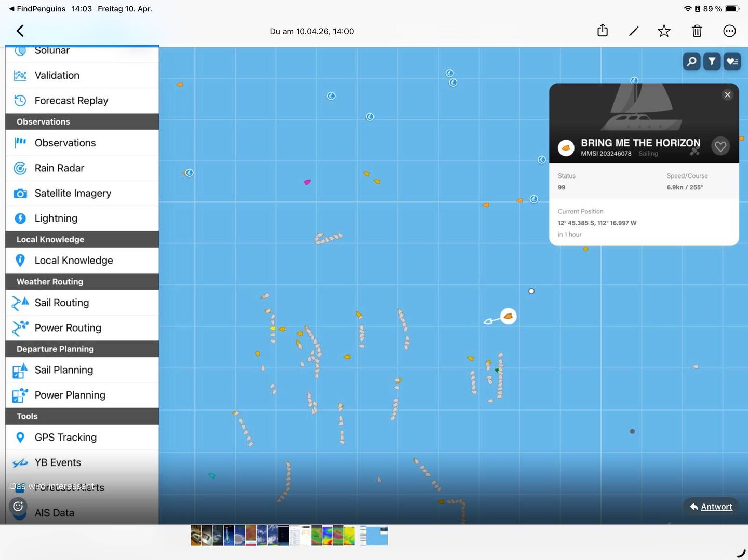
Task: Return to FindPenguins via the status bar
Action: click(x=36, y=8)
